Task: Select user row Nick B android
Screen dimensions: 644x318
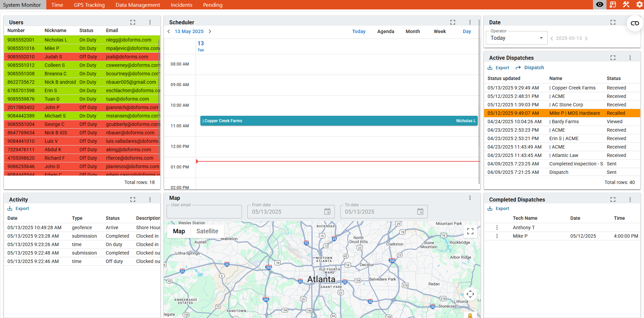Action: pos(82,82)
